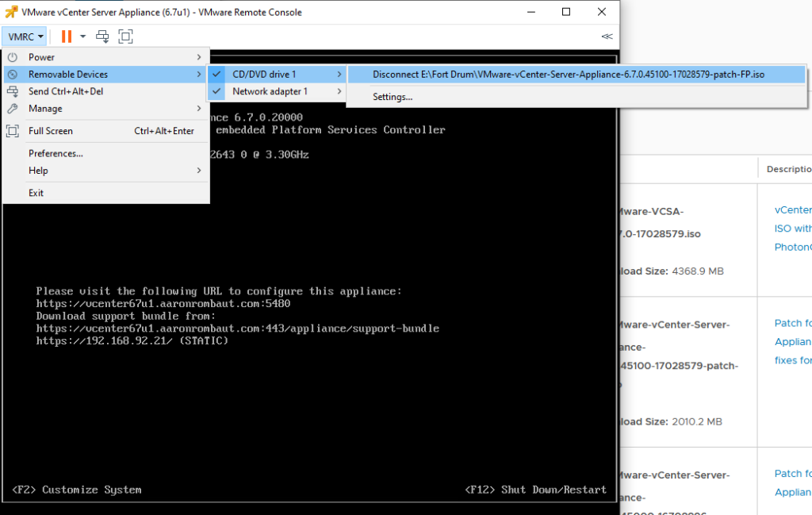Click the Power icon in VMRC menu

(x=13, y=57)
